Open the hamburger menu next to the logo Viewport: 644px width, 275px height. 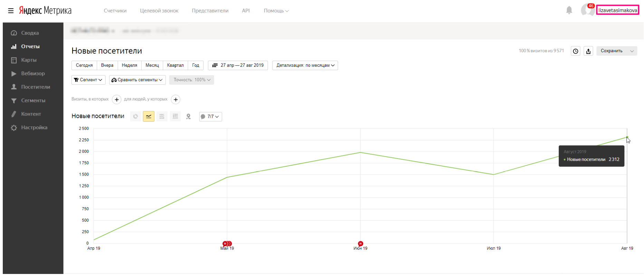11,11
